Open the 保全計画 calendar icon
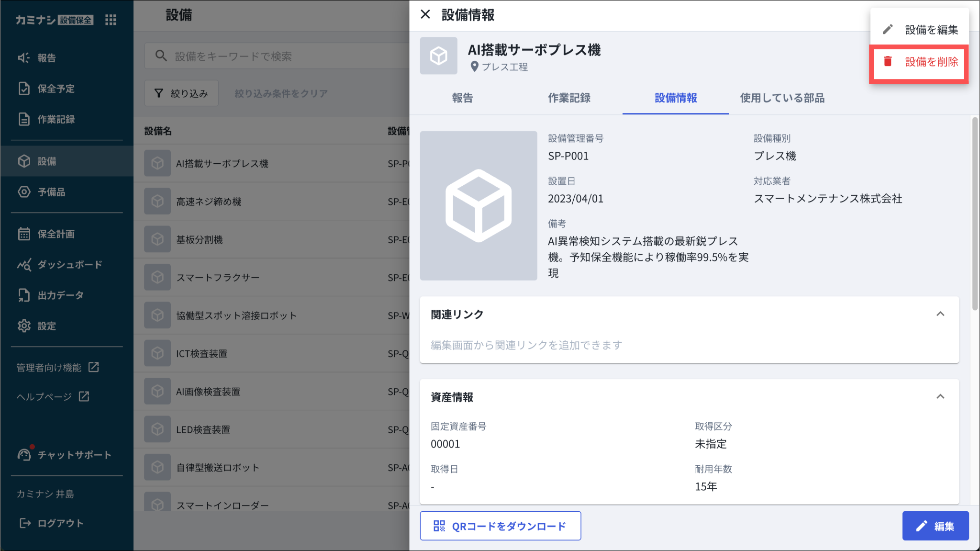Image resolution: width=980 pixels, height=551 pixels. (x=24, y=234)
